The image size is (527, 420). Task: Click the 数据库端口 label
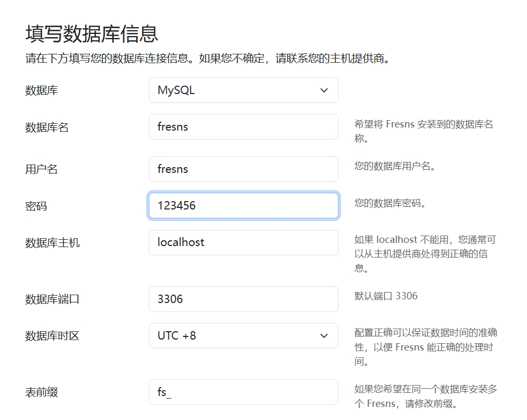coord(52,299)
